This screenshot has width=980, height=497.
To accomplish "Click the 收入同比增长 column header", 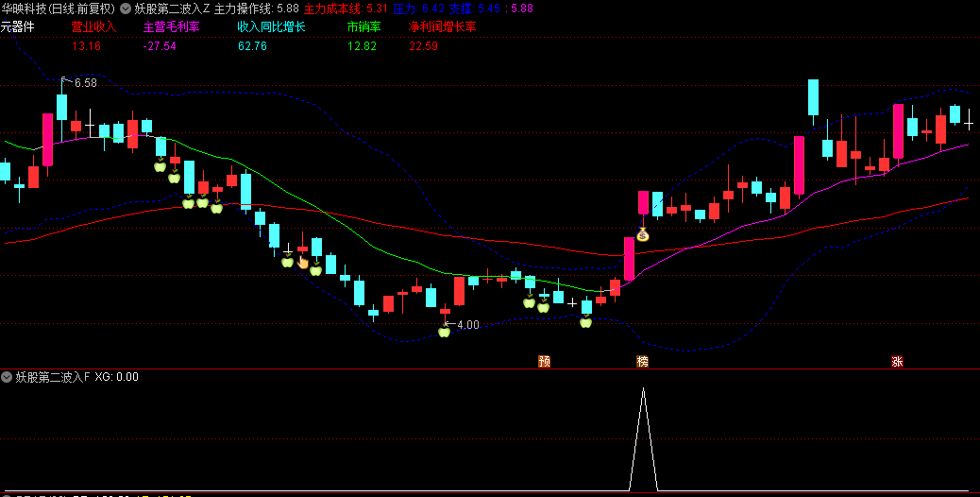I will point(271,27).
